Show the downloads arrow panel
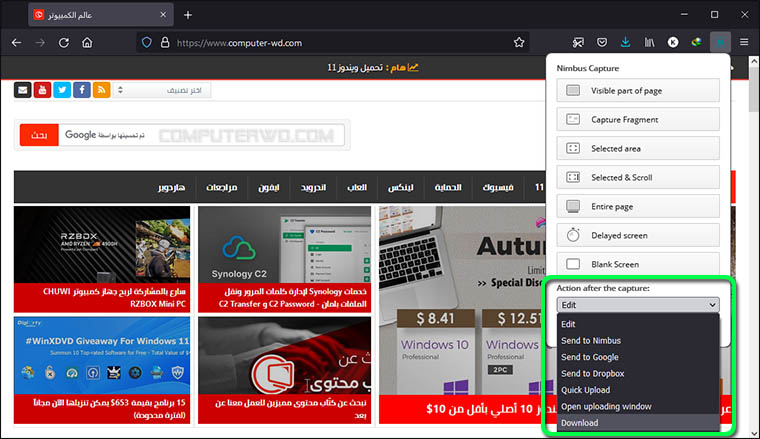Viewport: 760px width, 439px height. (x=625, y=43)
